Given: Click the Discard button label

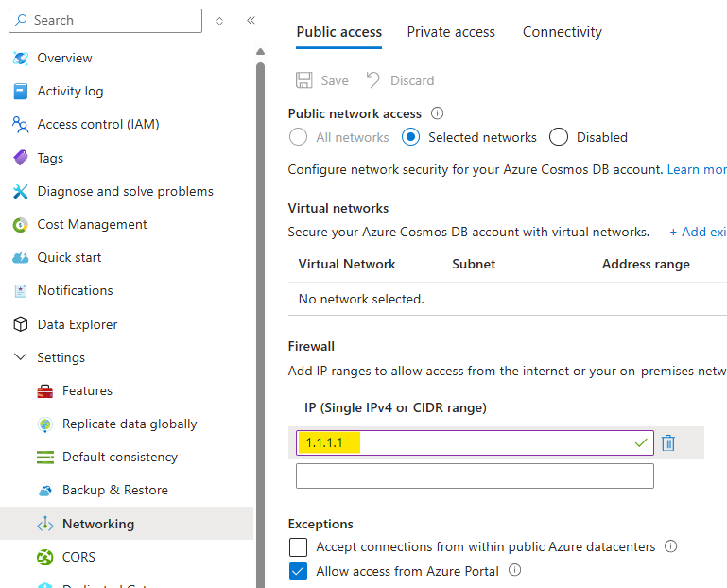Looking at the screenshot, I should [x=412, y=80].
